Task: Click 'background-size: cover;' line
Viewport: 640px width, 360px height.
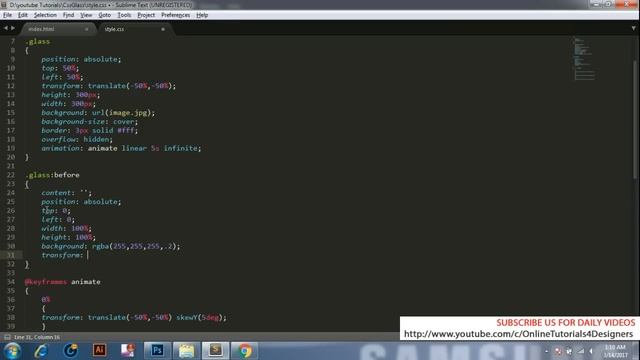Action: pos(89,122)
